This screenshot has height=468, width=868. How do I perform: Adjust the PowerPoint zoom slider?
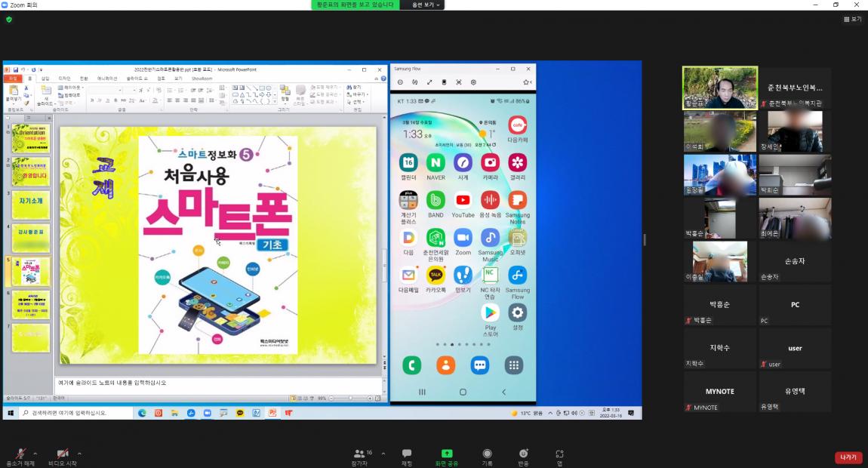tap(350, 399)
